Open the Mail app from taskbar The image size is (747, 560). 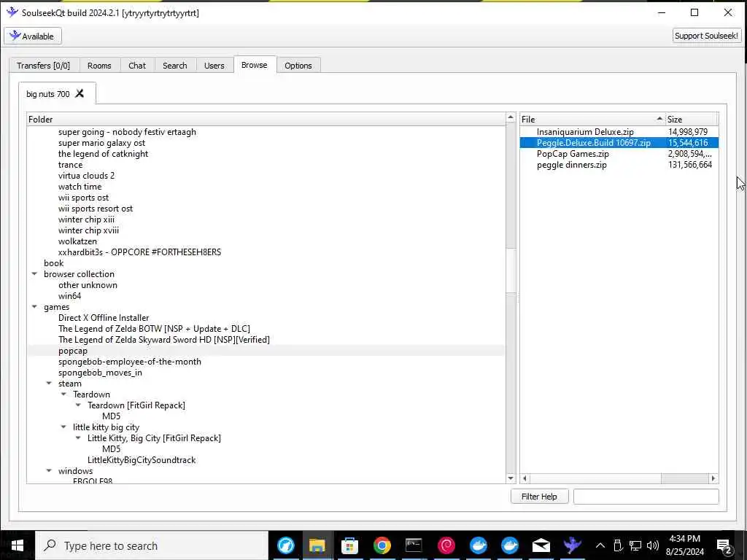541,545
